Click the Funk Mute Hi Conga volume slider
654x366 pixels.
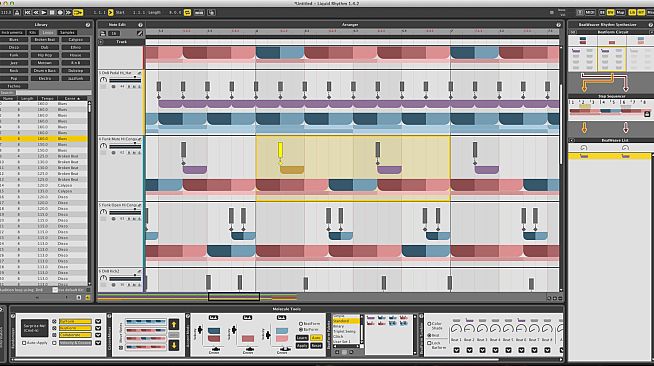(125, 145)
